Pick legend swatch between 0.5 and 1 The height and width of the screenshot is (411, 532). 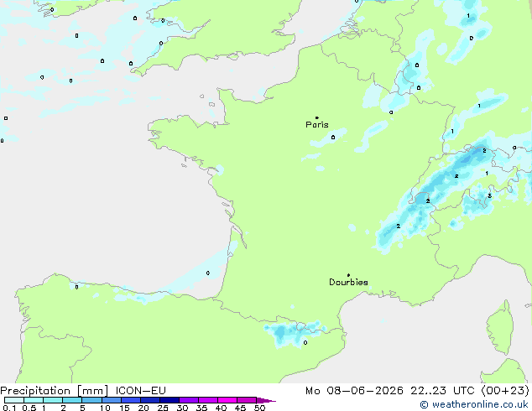click(x=34, y=400)
